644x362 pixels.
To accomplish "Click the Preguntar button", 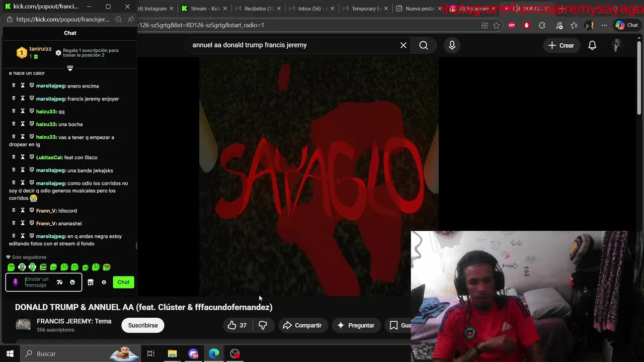I will [356, 325].
